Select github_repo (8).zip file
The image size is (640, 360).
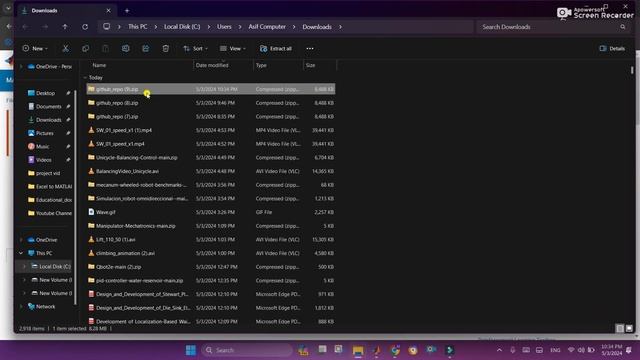coord(211,103)
